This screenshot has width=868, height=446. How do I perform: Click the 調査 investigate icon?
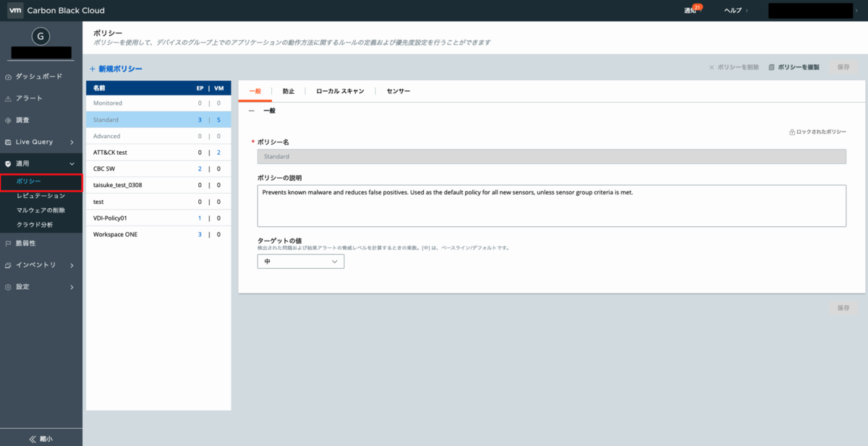click(x=8, y=120)
